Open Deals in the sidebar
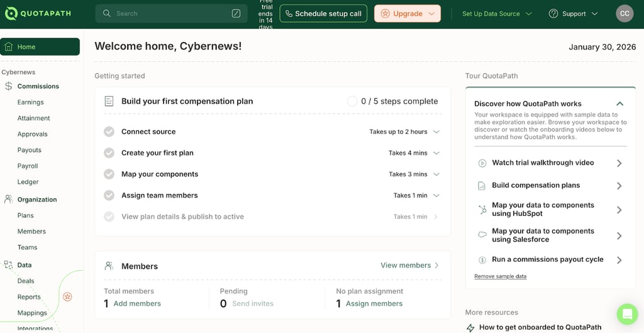 pos(26,281)
